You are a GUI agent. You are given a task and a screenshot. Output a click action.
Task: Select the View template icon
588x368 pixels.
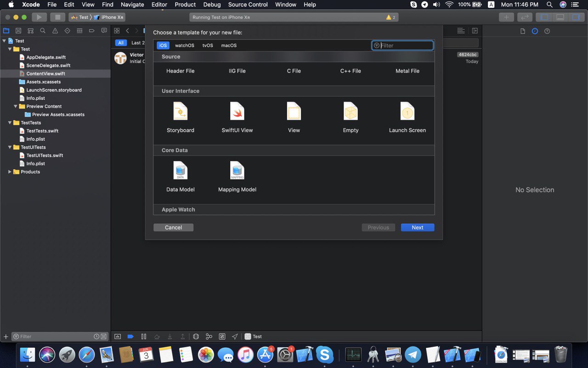coord(294,111)
